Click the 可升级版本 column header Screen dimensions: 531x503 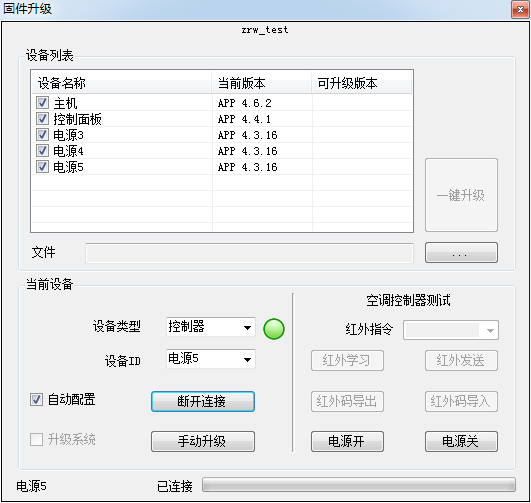coord(361,83)
